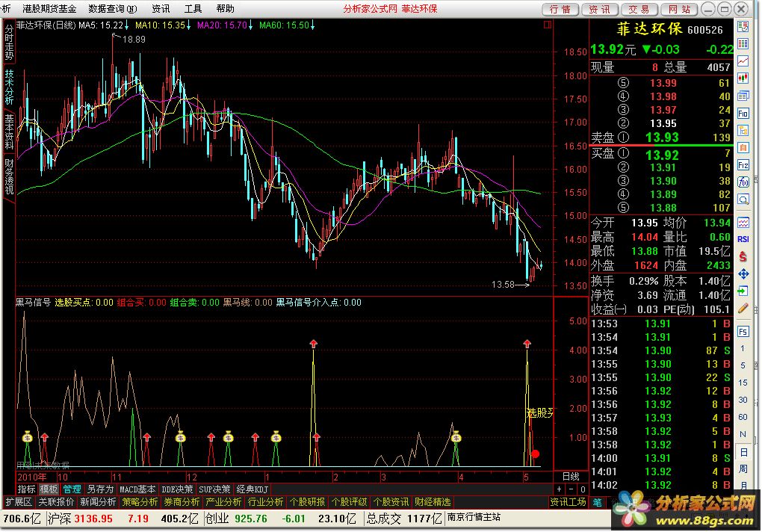Click the 资讯 button in title bar
This screenshot has height=532, width=762.
599,9
